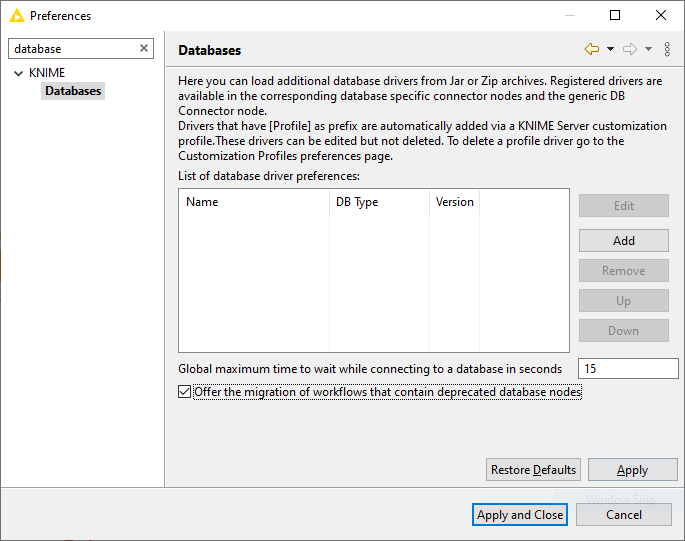The image size is (685, 541).
Task: Click the Up button
Action: pos(623,301)
